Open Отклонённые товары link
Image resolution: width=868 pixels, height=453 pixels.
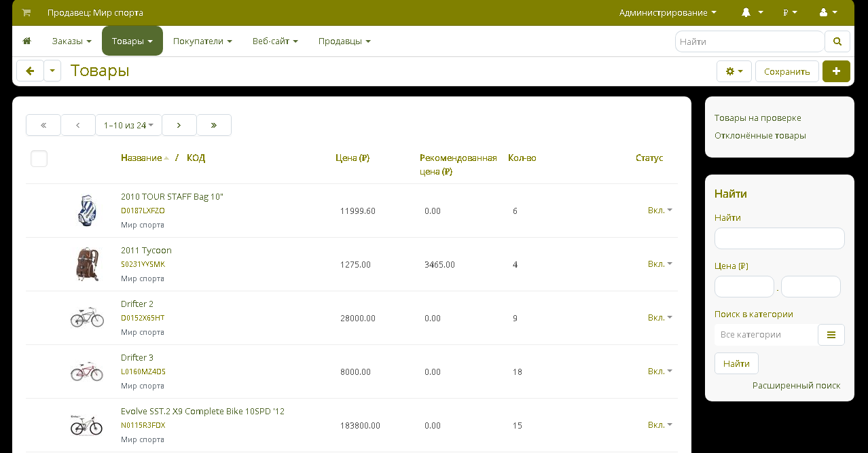click(760, 135)
